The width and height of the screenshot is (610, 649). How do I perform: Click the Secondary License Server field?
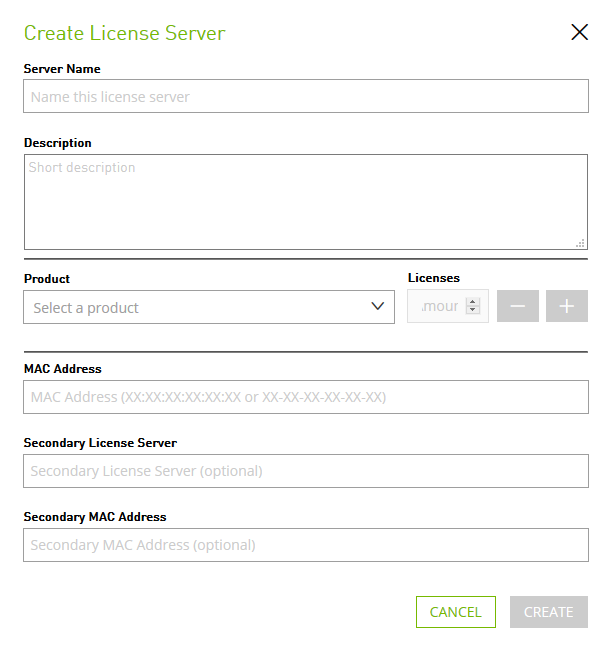[x=305, y=471]
